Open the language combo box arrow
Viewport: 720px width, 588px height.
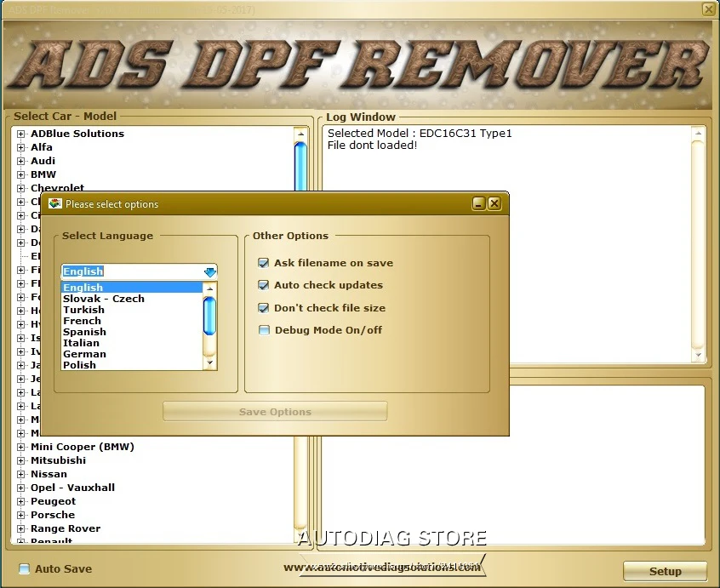(210, 271)
